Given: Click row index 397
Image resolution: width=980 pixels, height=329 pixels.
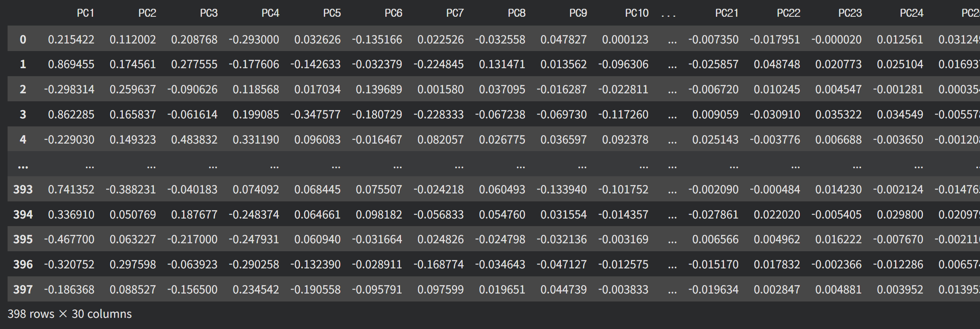Looking at the screenshot, I should click(x=23, y=289).
